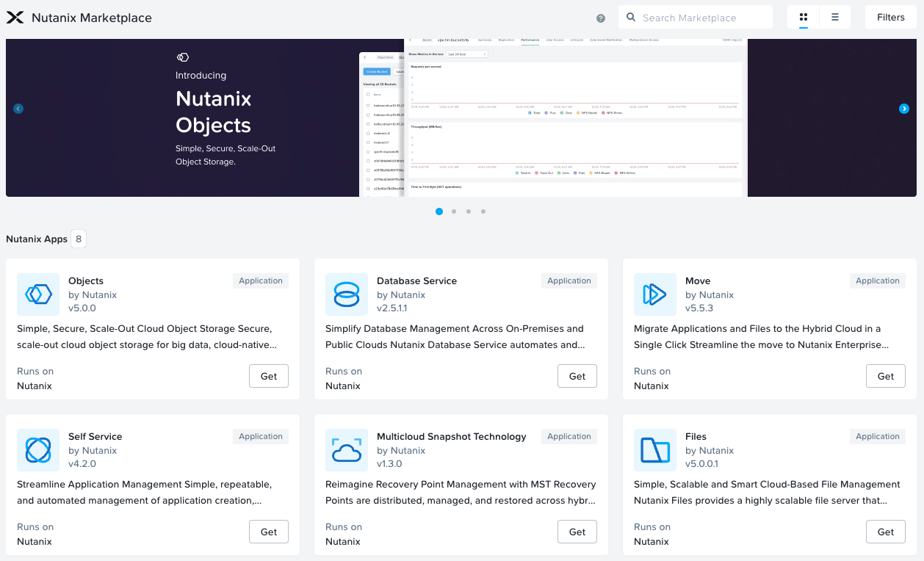Select the third carousel dot

point(469,211)
